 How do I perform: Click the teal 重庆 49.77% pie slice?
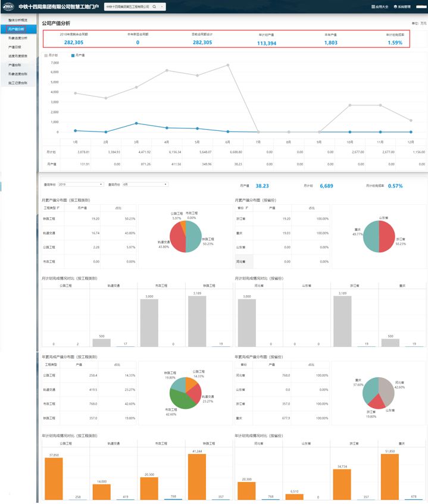tap(371, 237)
